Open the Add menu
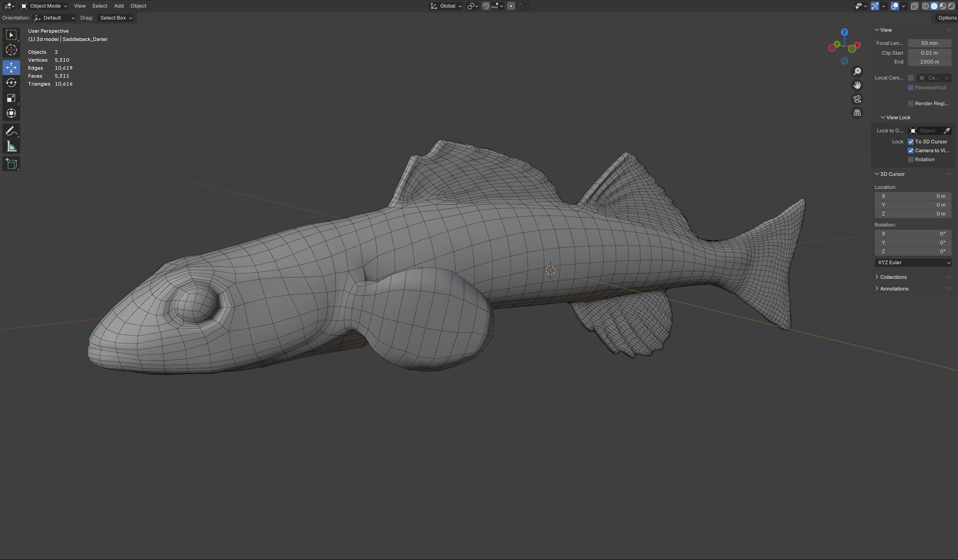The image size is (958, 560). (x=119, y=6)
